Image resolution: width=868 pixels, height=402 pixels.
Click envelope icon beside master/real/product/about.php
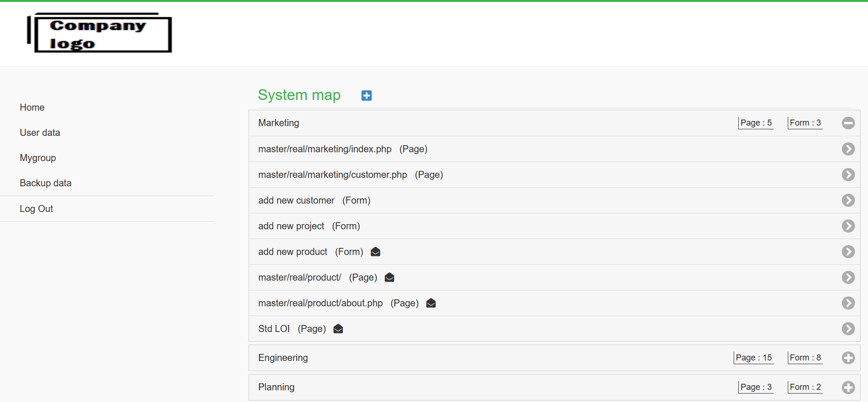click(x=431, y=303)
